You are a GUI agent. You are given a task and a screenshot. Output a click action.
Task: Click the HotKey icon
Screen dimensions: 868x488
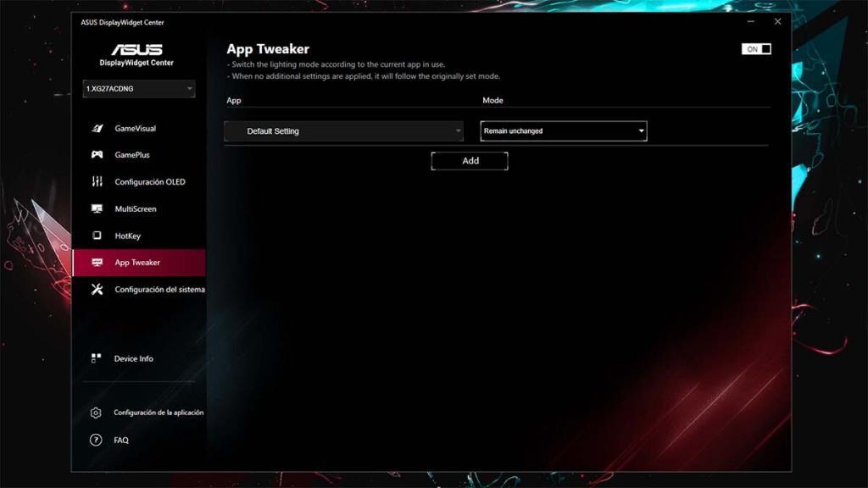[97, 236]
